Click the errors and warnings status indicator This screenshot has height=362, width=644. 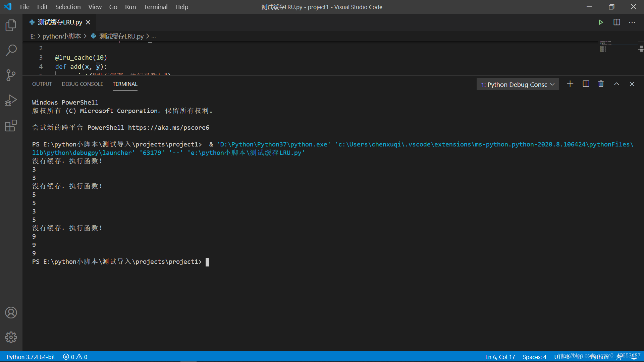[75, 357]
